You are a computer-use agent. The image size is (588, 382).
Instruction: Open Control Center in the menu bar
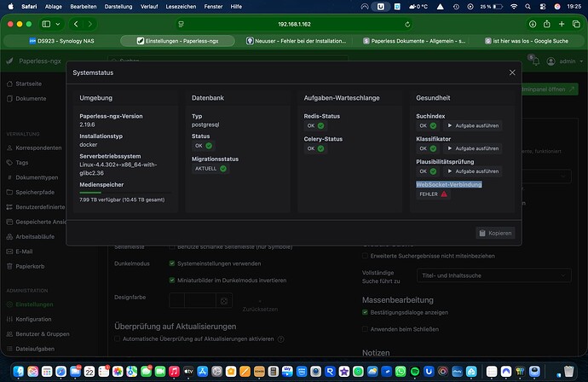(x=543, y=6)
